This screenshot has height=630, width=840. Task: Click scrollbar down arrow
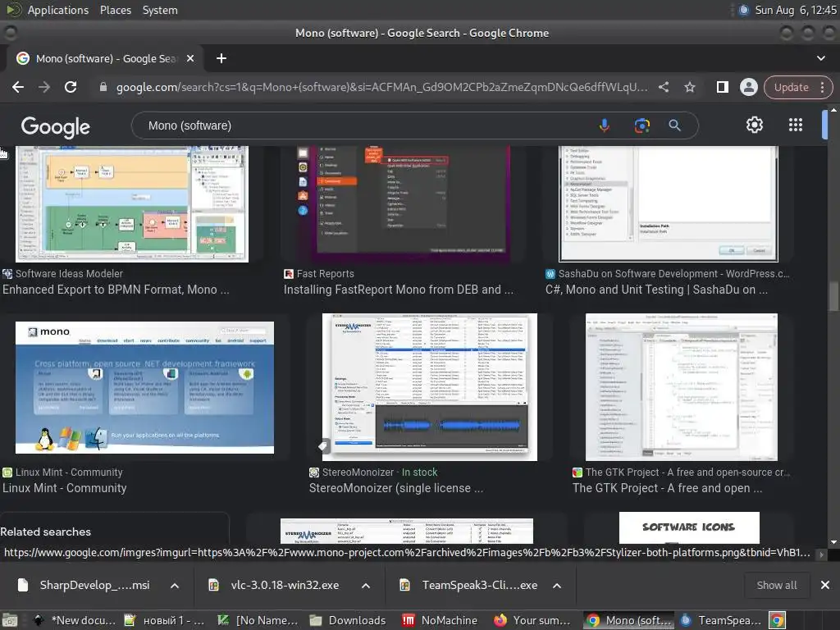[833, 542]
